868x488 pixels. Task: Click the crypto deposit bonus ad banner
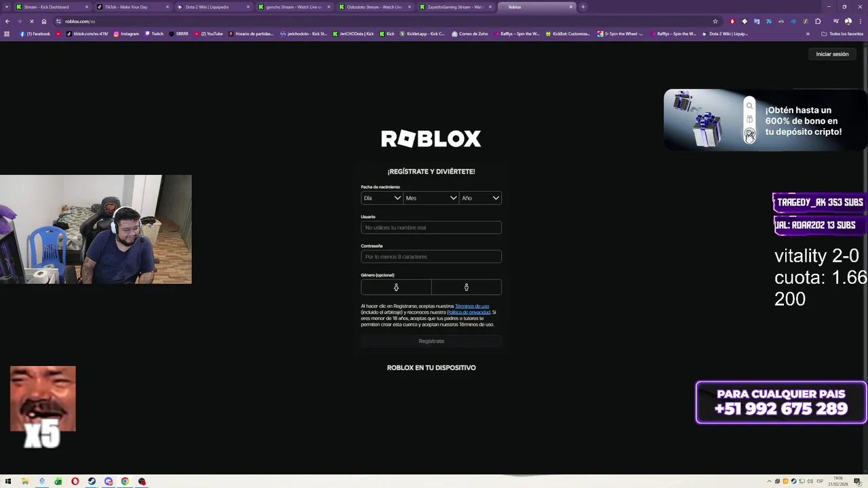click(765, 120)
